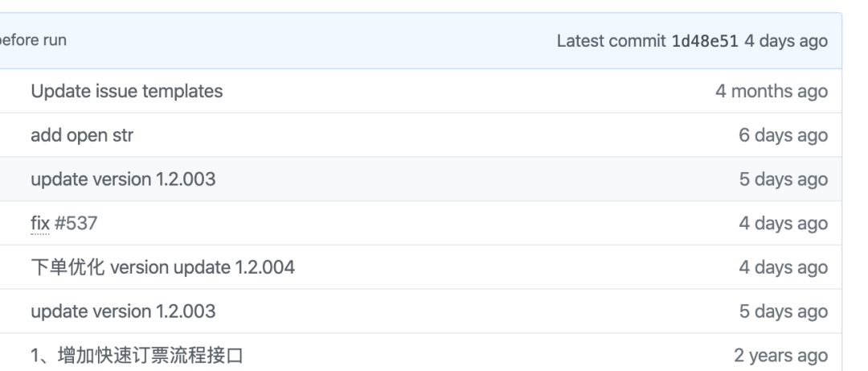Open issue #537 link
868x371 pixels.
pyautogui.click(x=76, y=223)
